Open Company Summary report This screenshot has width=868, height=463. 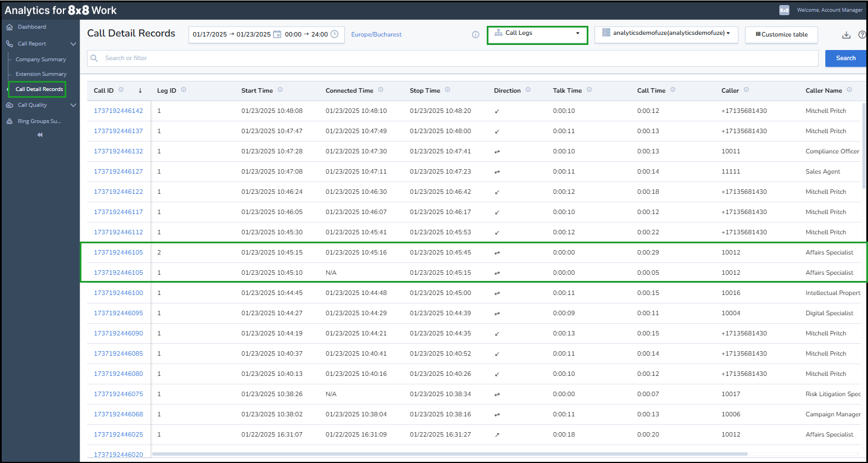click(41, 60)
